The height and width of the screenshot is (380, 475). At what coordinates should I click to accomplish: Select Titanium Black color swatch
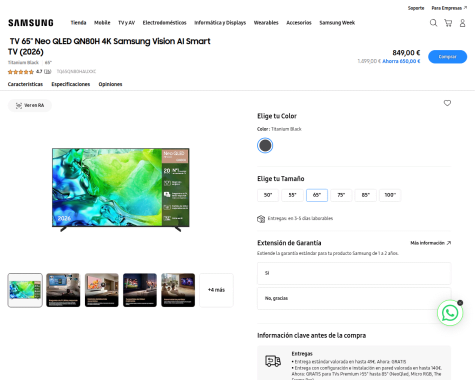point(265,146)
